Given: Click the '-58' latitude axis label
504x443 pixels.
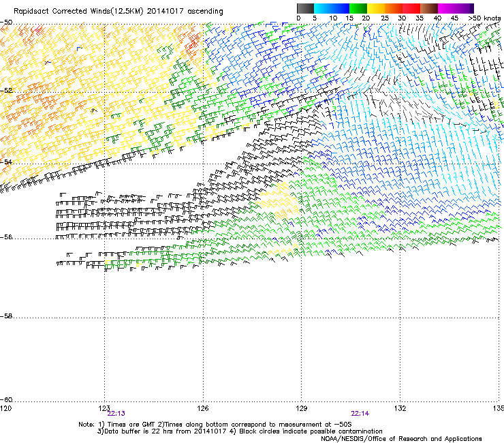Looking at the screenshot, I should click(x=6, y=316).
